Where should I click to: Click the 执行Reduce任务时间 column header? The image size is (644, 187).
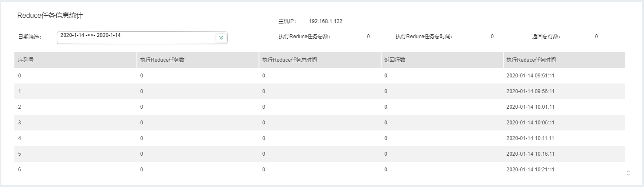pyautogui.click(x=531, y=60)
